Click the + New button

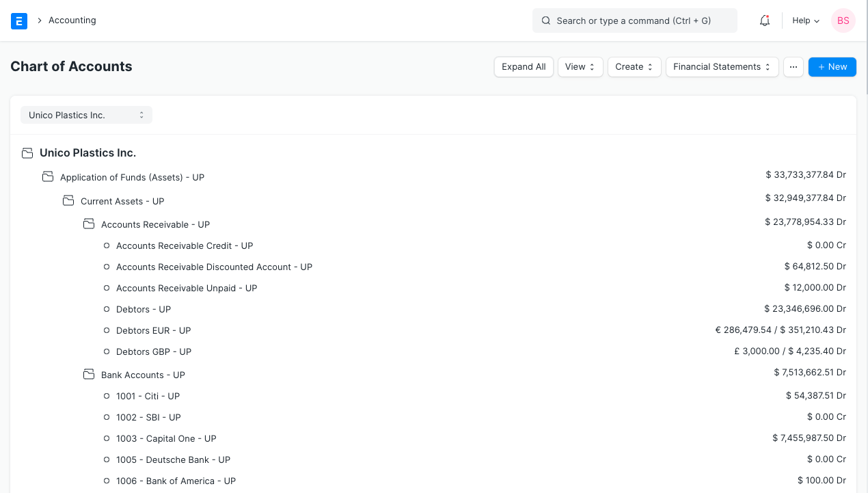point(832,66)
